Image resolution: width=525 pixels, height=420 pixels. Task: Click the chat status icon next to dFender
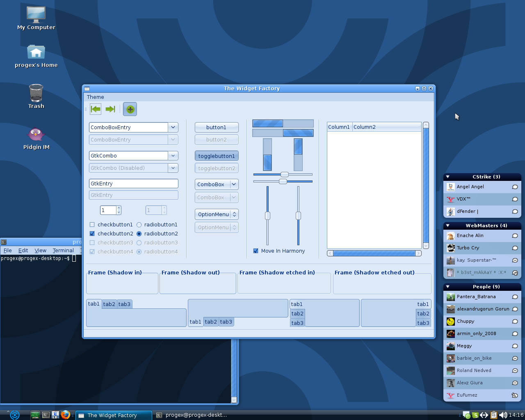[x=515, y=212]
